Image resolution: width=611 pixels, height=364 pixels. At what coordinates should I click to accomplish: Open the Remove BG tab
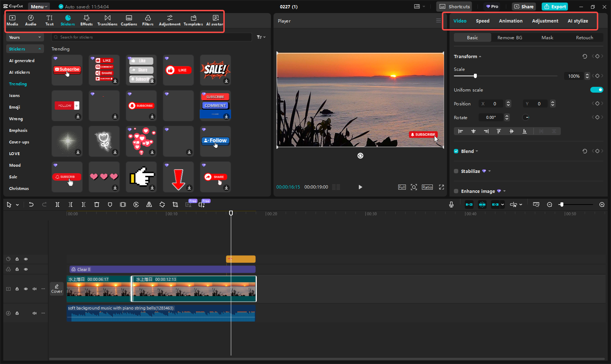click(x=510, y=38)
